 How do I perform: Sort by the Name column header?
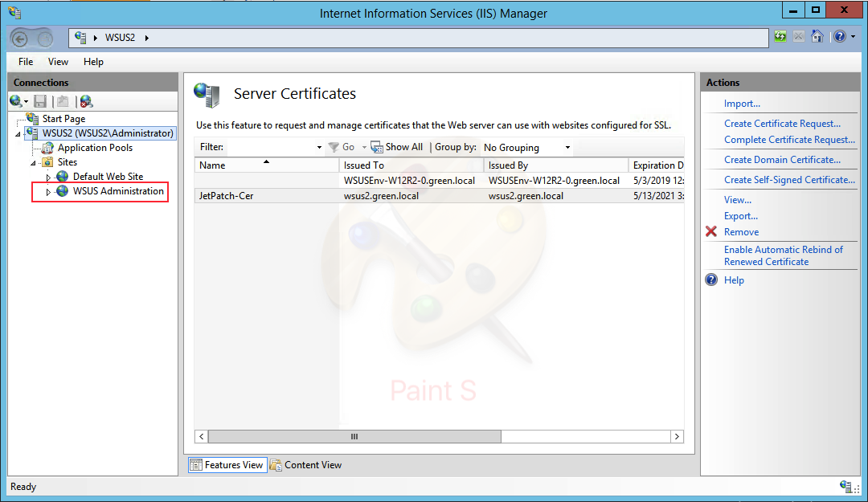(266, 165)
